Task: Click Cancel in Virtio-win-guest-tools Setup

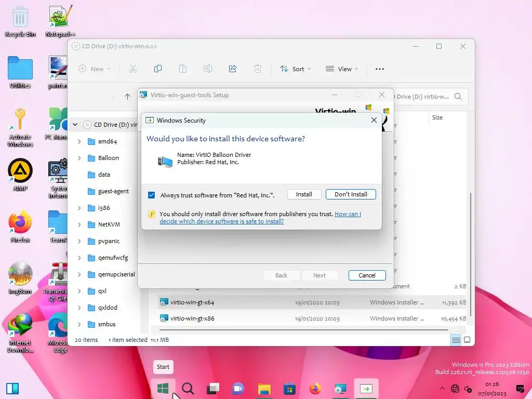Action: click(x=367, y=275)
